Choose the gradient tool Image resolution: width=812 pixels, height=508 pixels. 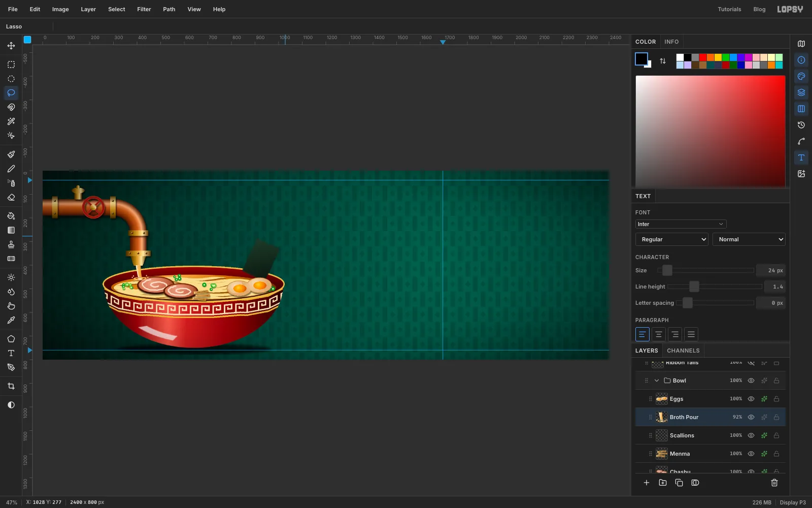(11, 230)
